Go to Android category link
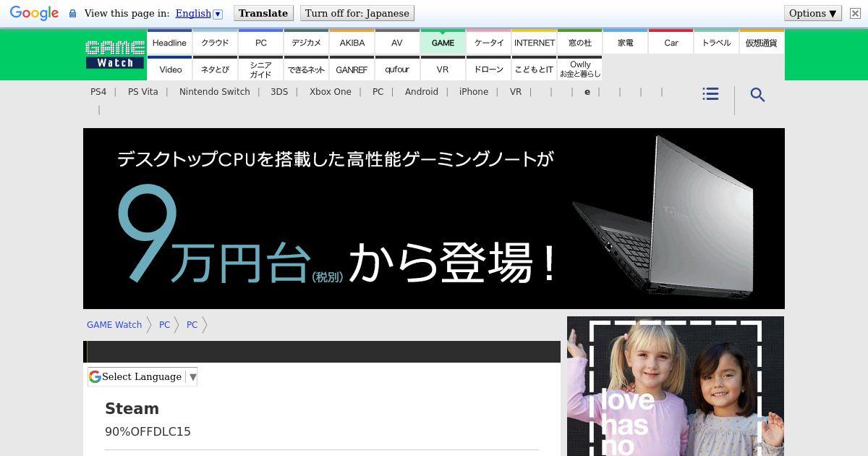 click(x=421, y=92)
